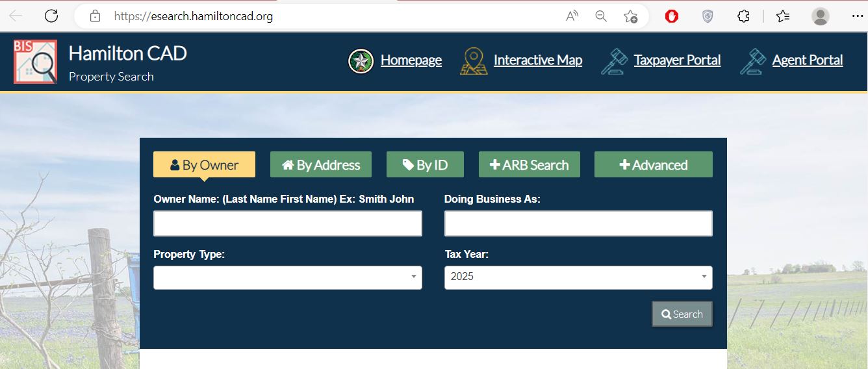Open browser Extensions puzzle icon

point(744,16)
